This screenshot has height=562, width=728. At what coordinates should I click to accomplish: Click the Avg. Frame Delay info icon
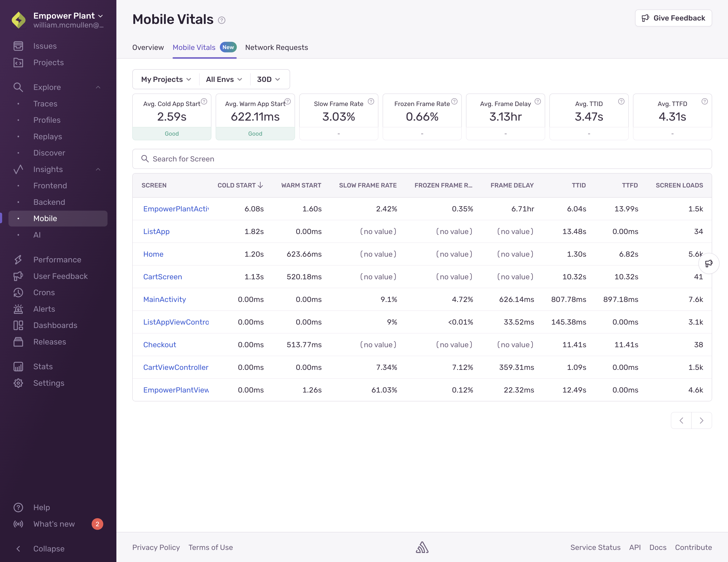tap(538, 101)
